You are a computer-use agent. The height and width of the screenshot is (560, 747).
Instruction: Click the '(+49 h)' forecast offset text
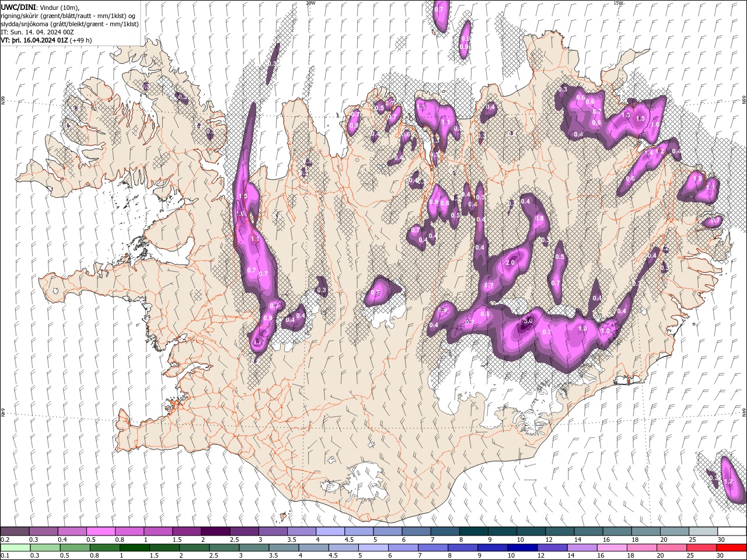(81, 40)
